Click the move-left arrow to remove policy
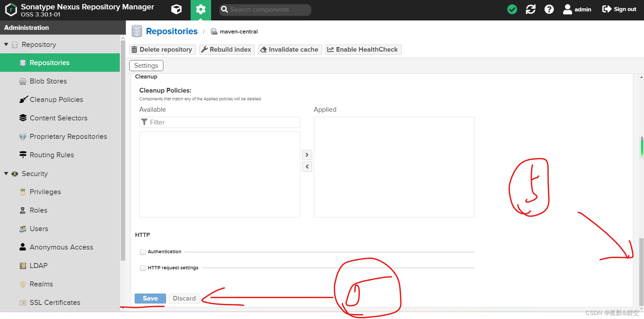Viewport: 644px width, 319px height. 307,167
